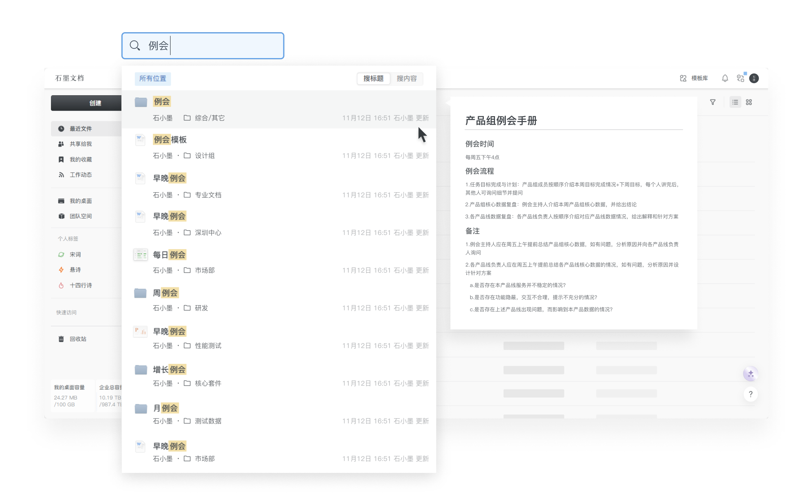Click the 产品组例会手册 preview title

tap(501, 121)
